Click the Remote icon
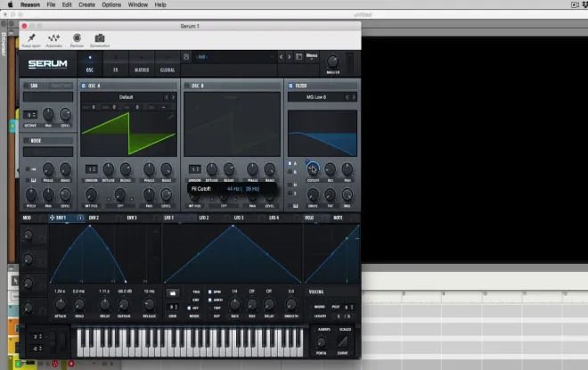This screenshot has width=588, height=370. [x=77, y=38]
